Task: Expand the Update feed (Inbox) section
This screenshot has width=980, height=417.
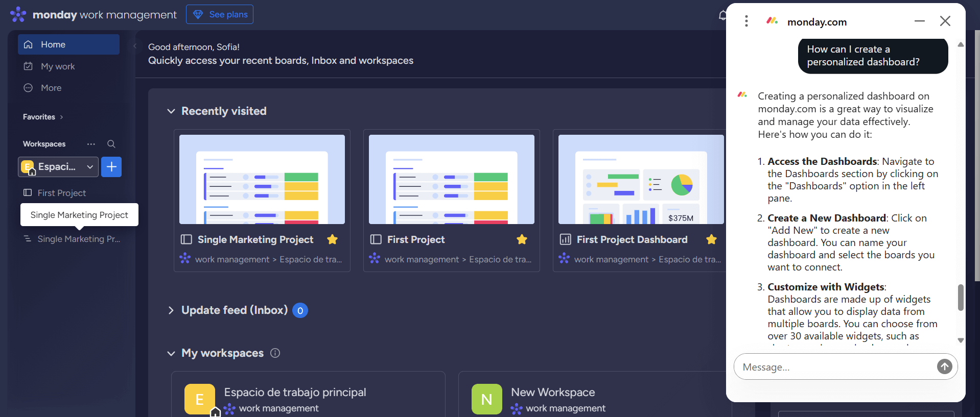Action: pos(171,310)
